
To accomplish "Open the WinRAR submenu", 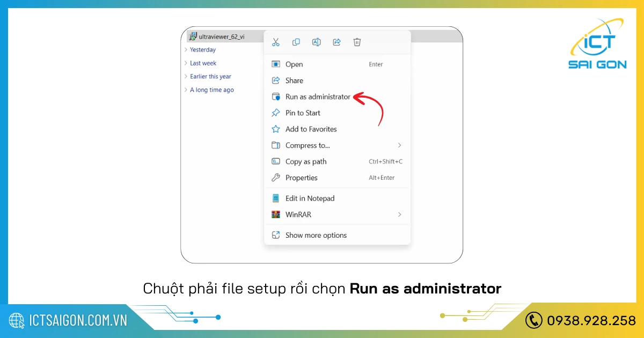I will 337,214.
